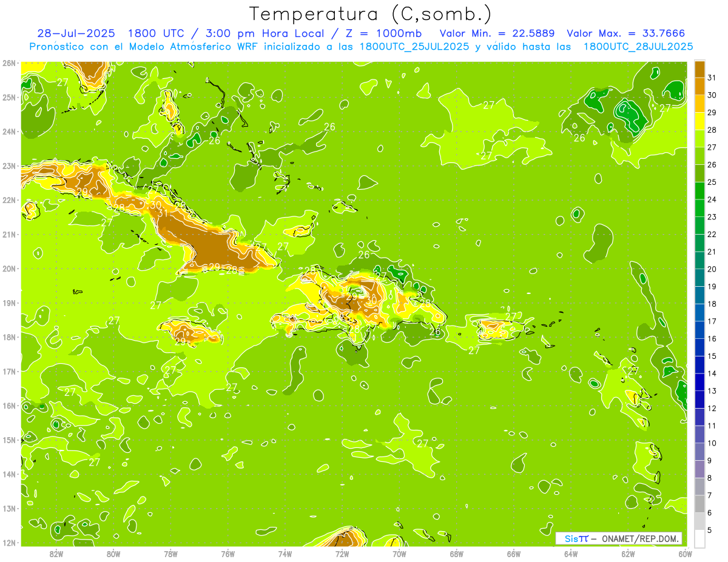Select the date text "28-Jul-2025"

76,33
